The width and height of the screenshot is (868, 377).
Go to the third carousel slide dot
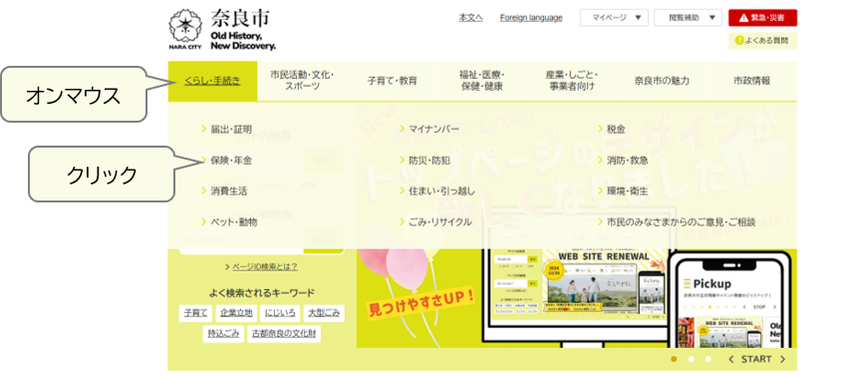pos(708,359)
